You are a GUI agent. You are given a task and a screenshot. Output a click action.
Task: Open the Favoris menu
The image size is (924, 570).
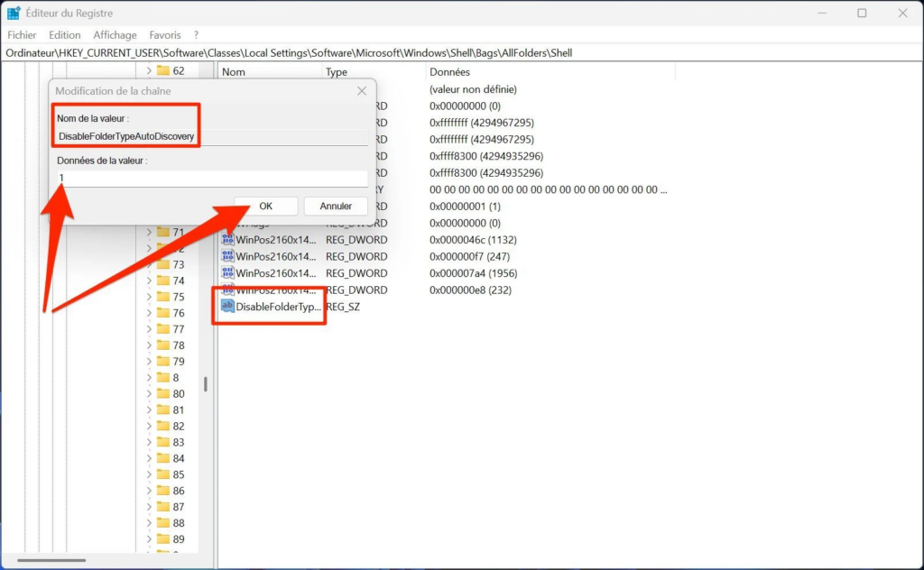[x=165, y=35]
